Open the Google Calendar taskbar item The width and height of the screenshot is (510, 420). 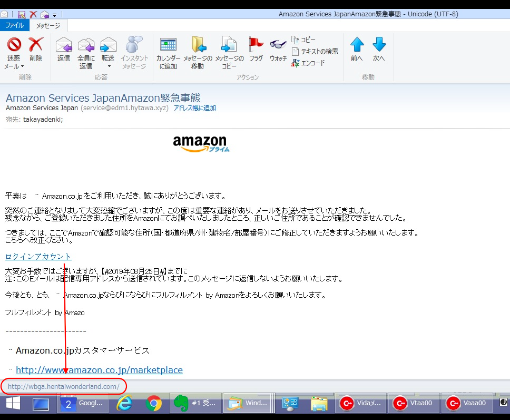click(83, 403)
